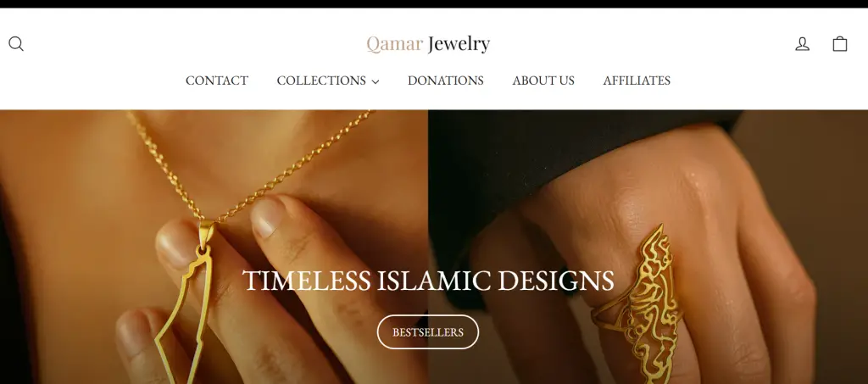Screen dimensions: 868x384
Task: Open the search magnifier icon
Action: click(x=16, y=44)
